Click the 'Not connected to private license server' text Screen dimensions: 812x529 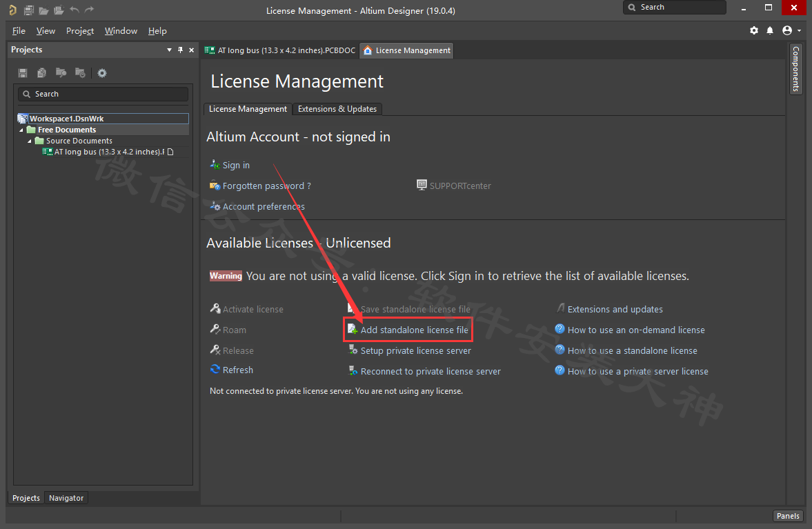[281, 391]
